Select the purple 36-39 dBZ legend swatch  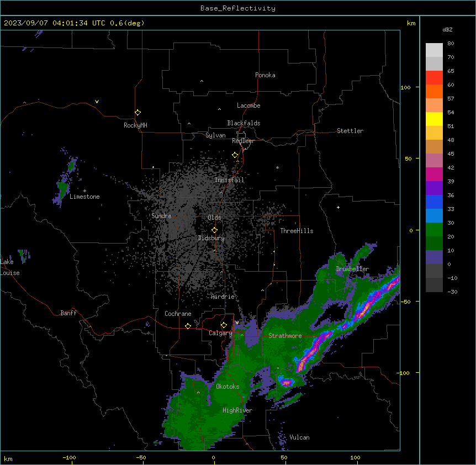point(434,188)
